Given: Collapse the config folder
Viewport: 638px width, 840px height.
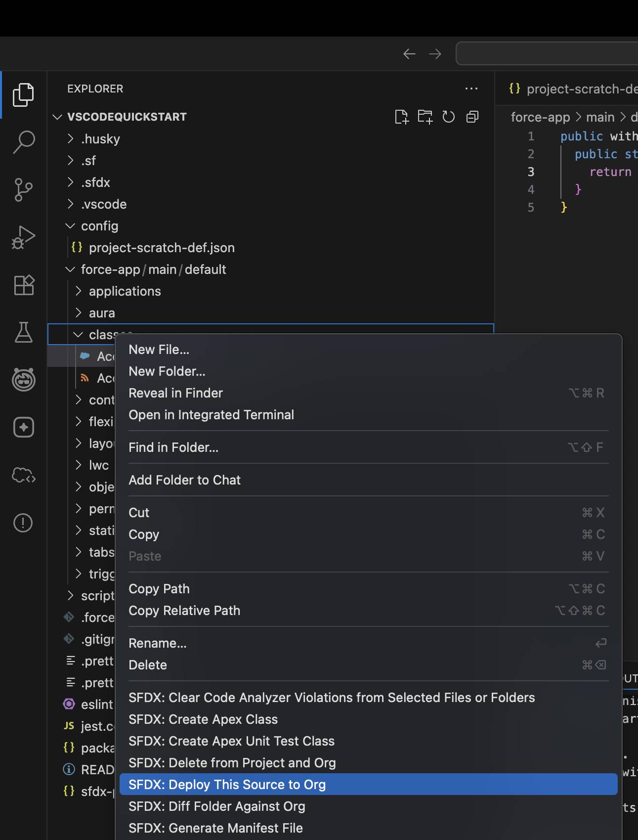Looking at the screenshot, I should [71, 226].
